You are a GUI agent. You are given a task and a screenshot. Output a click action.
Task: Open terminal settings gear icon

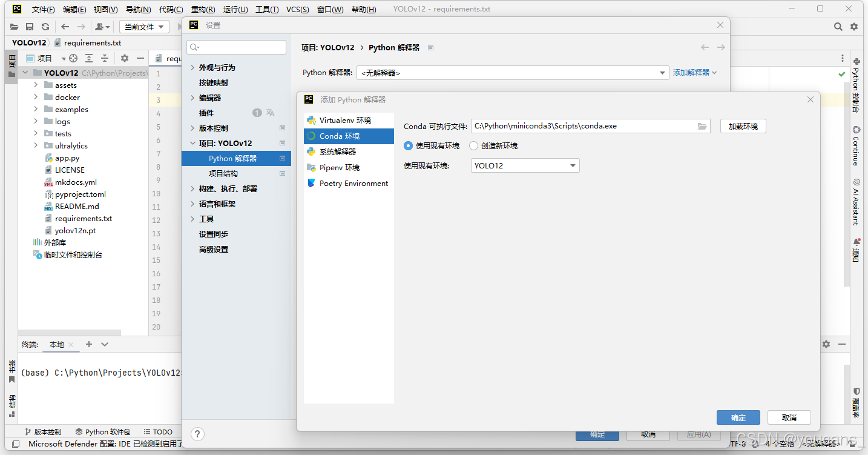pyautogui.click(x=826, y=344)
